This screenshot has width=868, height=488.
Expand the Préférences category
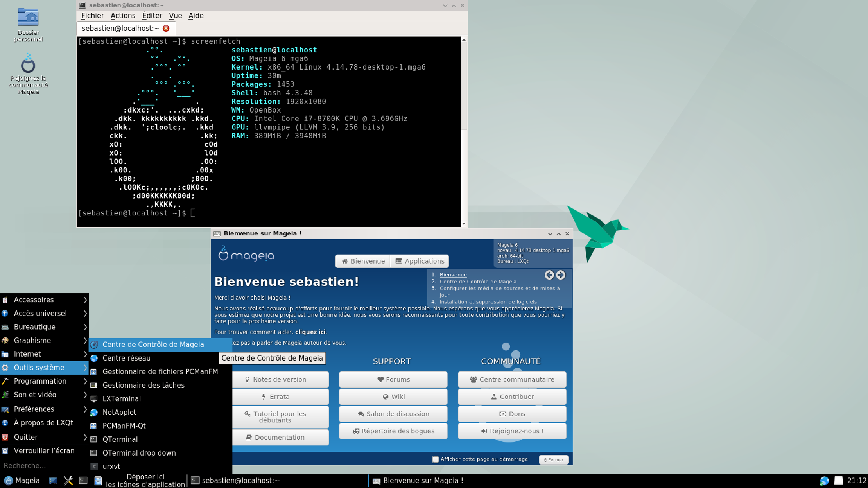pos(44,409)
